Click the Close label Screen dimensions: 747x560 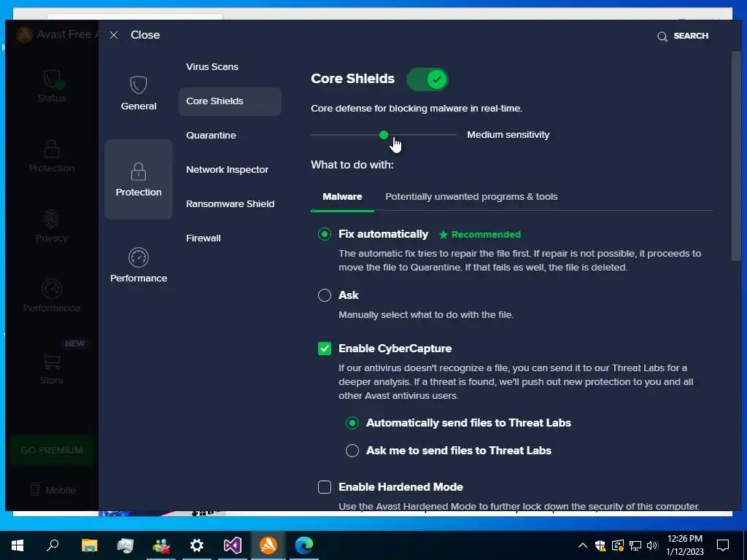pos(145,35)
